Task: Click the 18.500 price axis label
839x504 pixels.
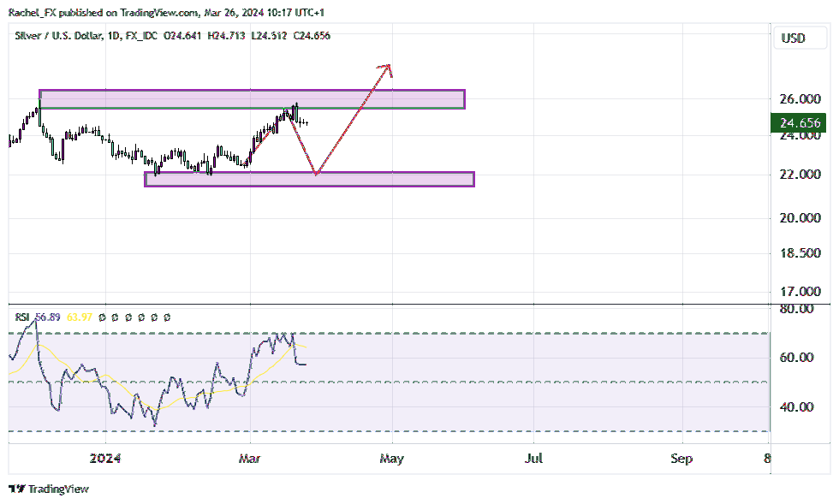Action: 800,253
